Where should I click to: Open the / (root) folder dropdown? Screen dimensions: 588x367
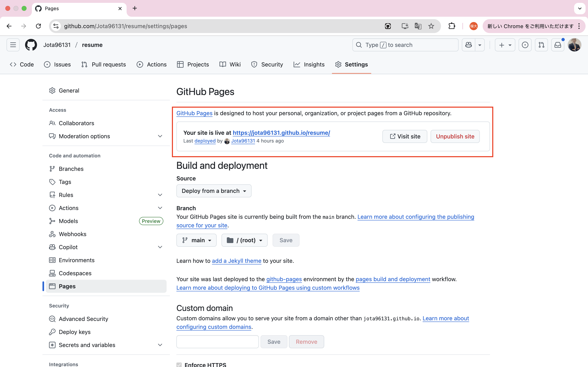pyautogui.click(x=244, y=240)
